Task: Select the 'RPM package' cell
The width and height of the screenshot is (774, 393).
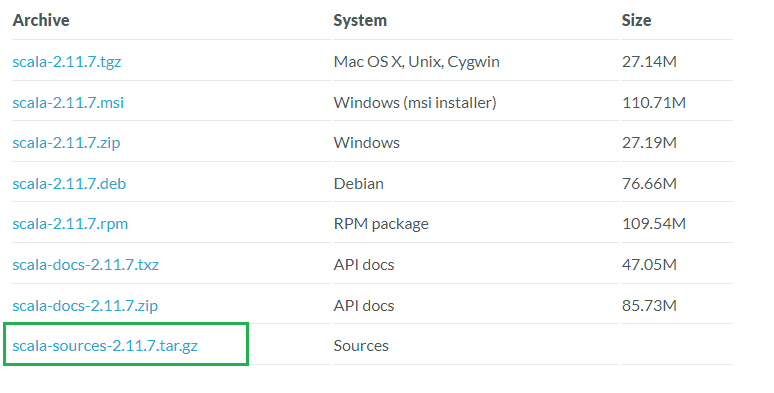Action: pyautogui.click(x=381, y=224)
